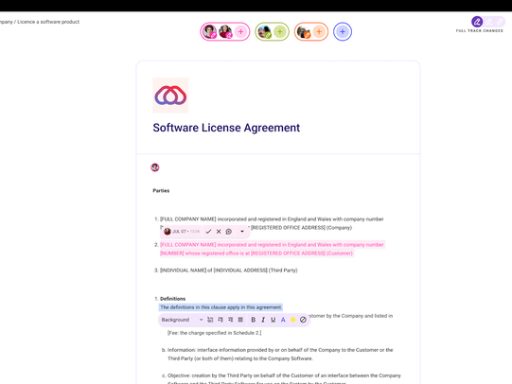Underline the selected text

(273, 320)
